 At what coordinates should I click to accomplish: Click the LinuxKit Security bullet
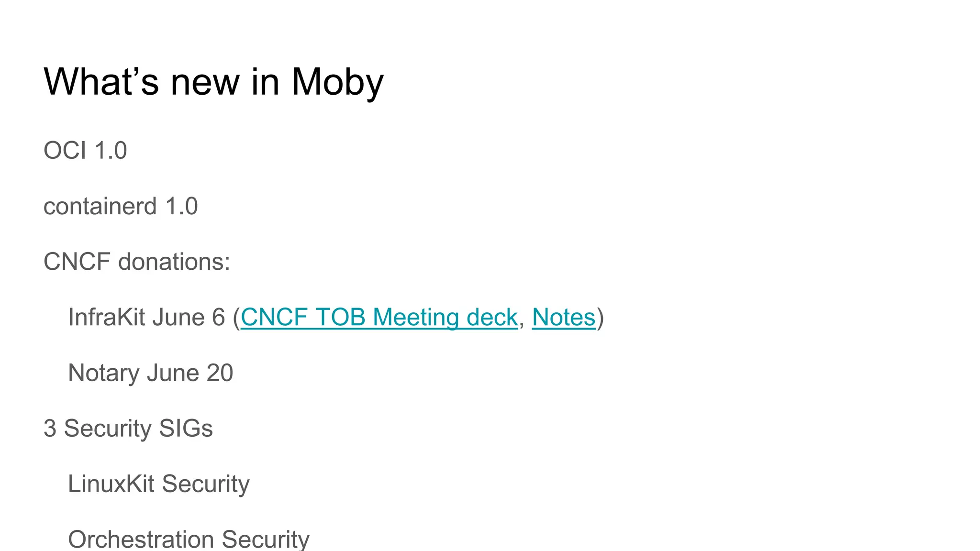159,484
